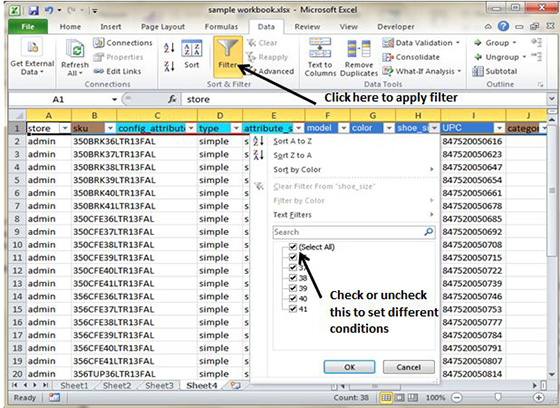The height and width of the screenshot is (408, 560).
Task: Open the Insert ribbon tab
Action: click(111, 27)
